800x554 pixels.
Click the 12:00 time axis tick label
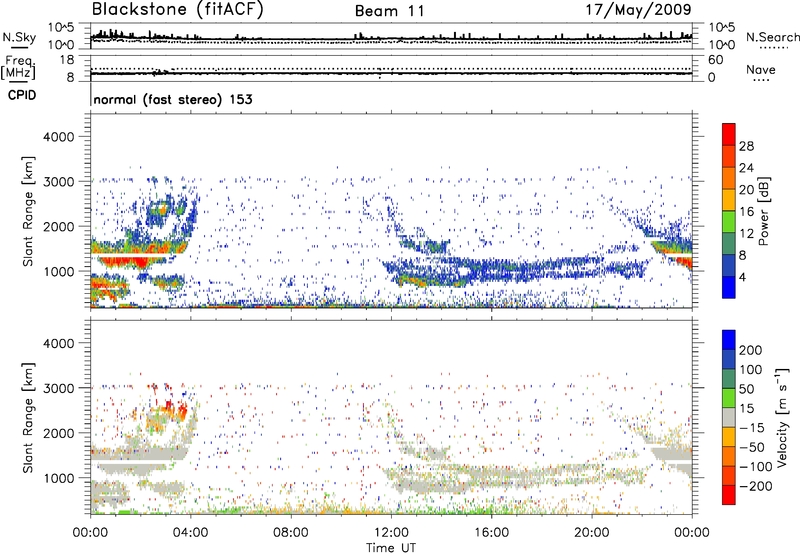click(x=391, y=533)
